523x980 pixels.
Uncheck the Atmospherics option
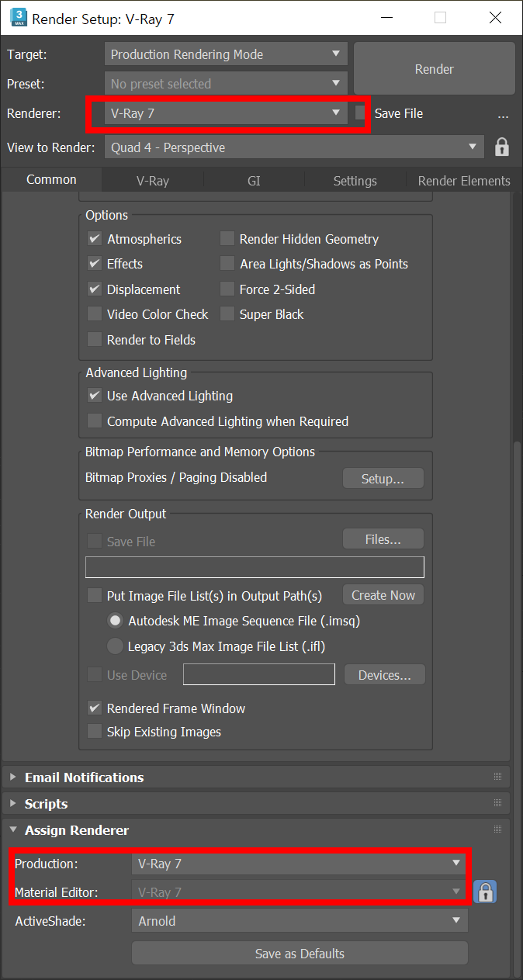coord(95,239)
